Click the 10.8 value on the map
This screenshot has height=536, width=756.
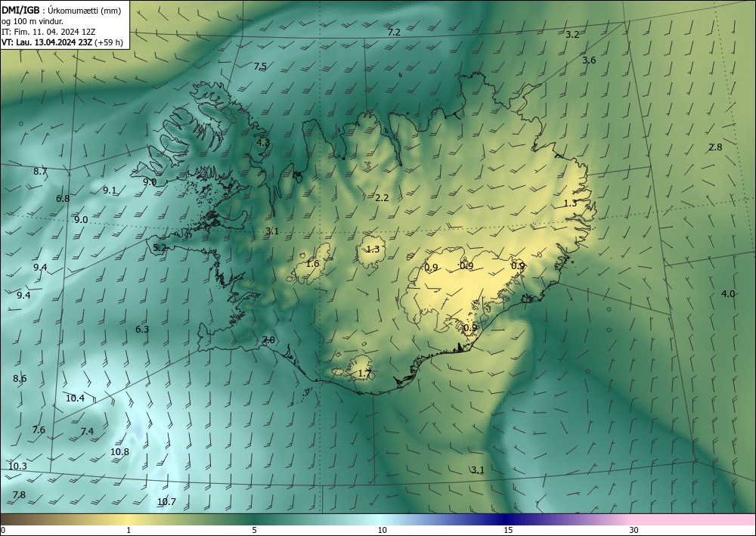(x=119, y=452)
